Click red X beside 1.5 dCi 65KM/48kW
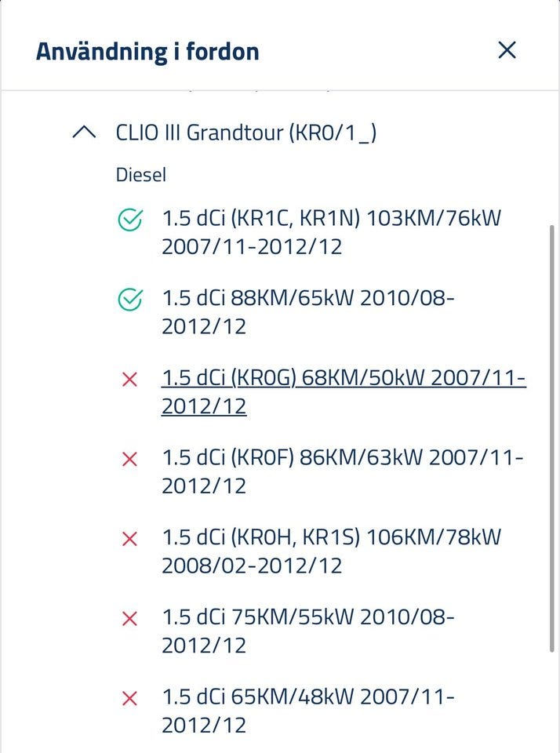 [x=130, y=698]
